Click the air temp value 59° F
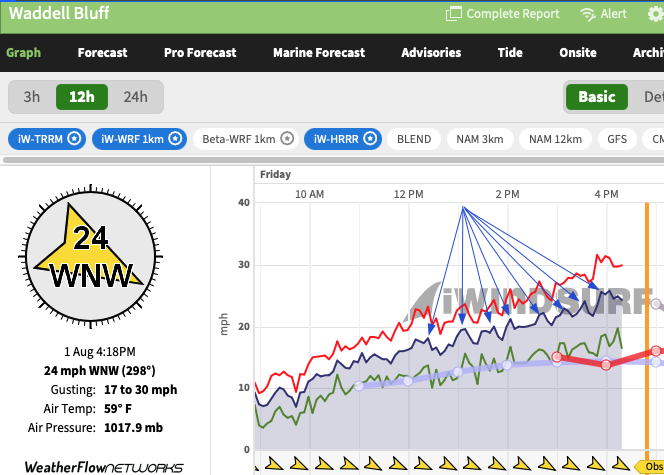The width and height of the screenshot is (664, 475). tap(118, 409)
